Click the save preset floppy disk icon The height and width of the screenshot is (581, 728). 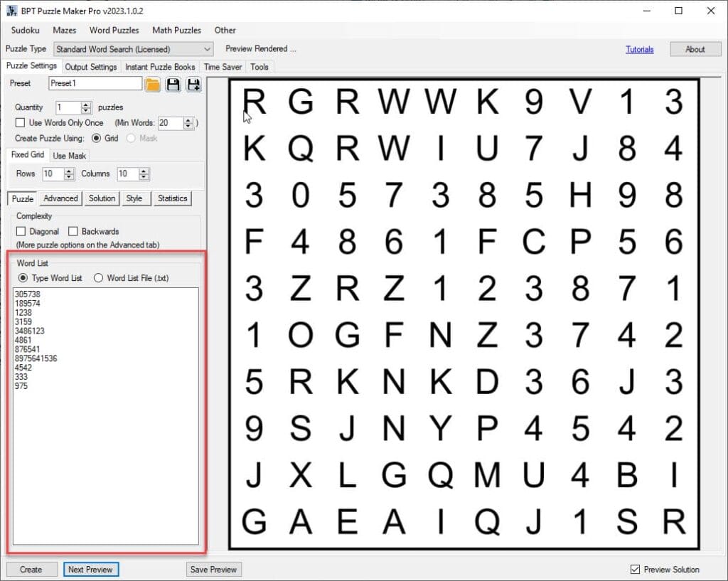click(x=173, y=85)
